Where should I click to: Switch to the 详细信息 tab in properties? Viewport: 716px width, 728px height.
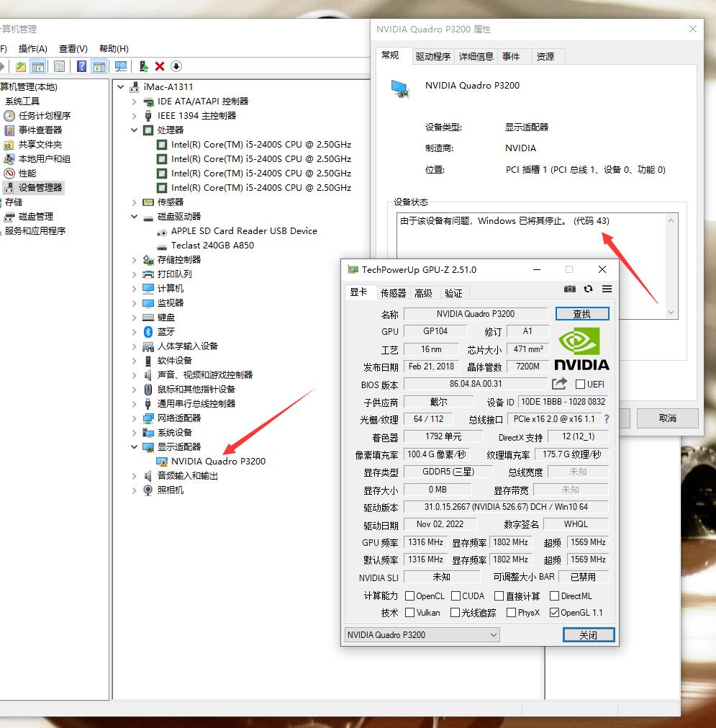pyautogui.click(x=476, y=56)
